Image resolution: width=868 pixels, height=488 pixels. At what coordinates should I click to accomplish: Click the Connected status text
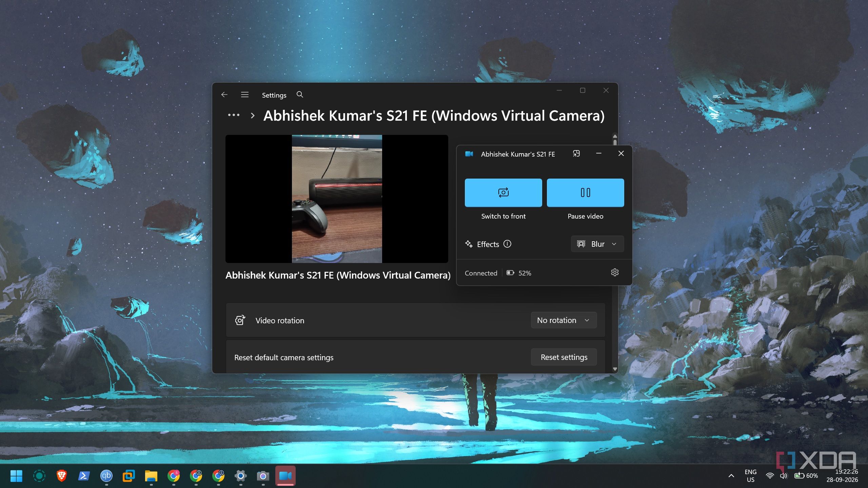(x=481, y=273)
